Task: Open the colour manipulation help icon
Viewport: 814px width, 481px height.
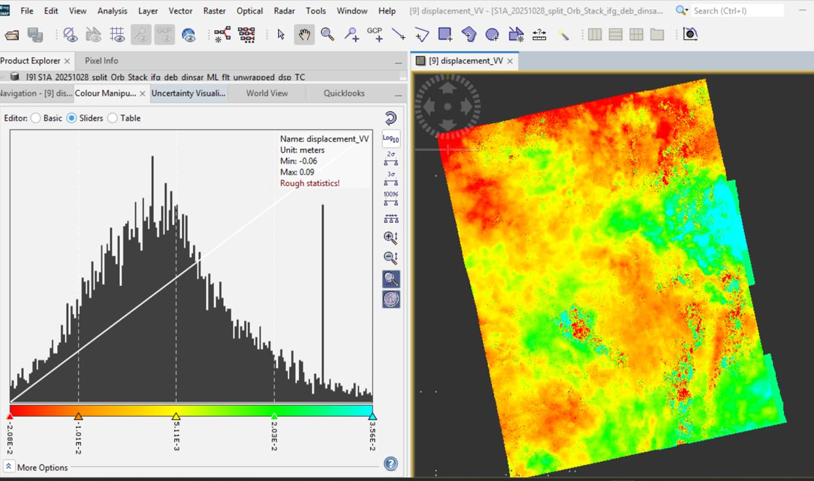Action: pos(391,464)
